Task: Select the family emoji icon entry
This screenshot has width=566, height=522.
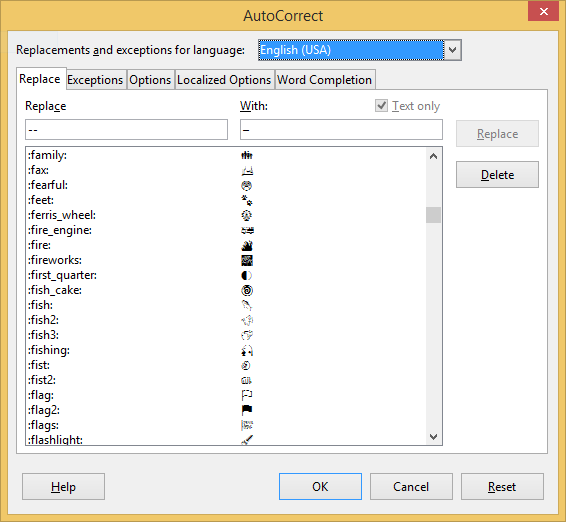Action: (247, 155)
